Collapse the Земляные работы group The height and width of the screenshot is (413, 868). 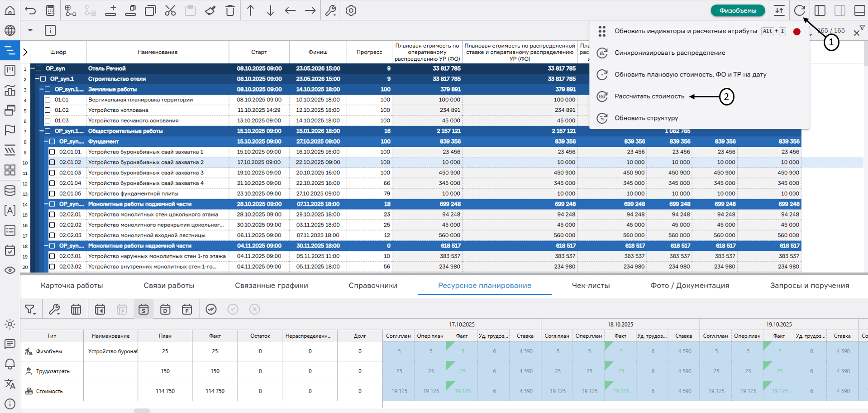42,89
